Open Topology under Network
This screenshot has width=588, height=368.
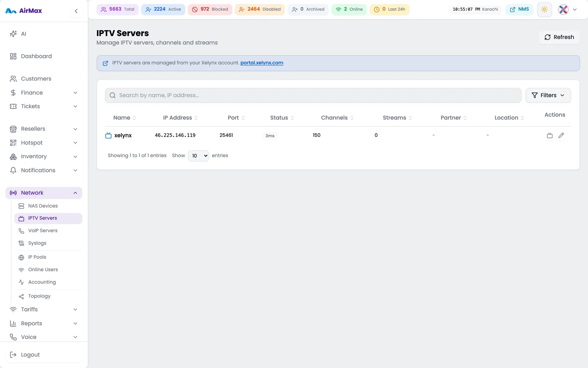48,296
